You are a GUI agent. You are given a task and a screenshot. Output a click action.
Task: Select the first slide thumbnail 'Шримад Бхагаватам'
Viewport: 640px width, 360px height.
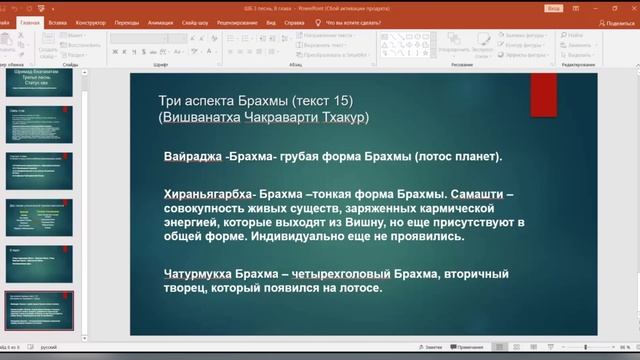[39, 82]
